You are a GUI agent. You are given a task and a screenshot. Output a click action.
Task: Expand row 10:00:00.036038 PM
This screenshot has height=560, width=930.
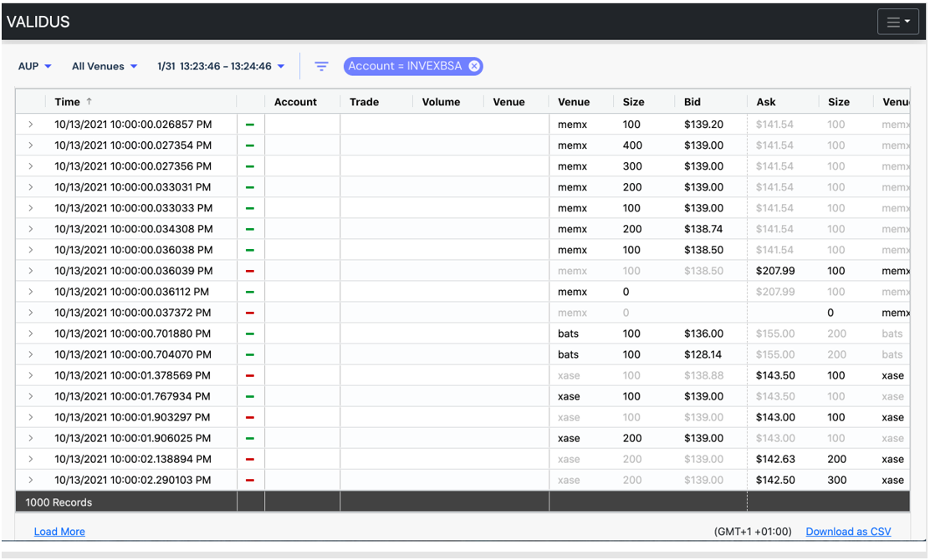tap(30, 250)
